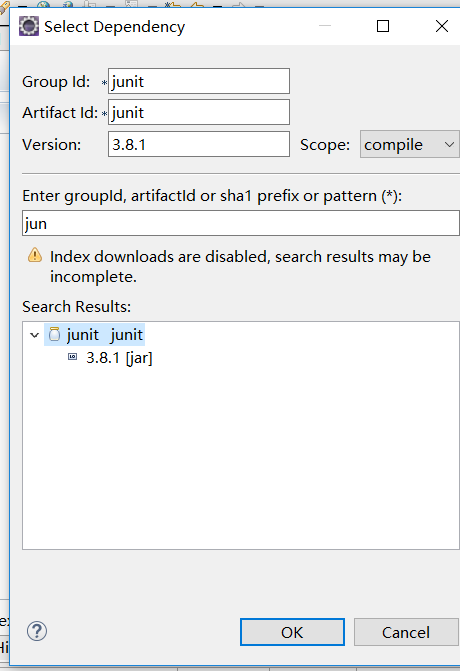This screenshot has width=460, height=671.
Task: Click the OK button
Action: (292, 632)
